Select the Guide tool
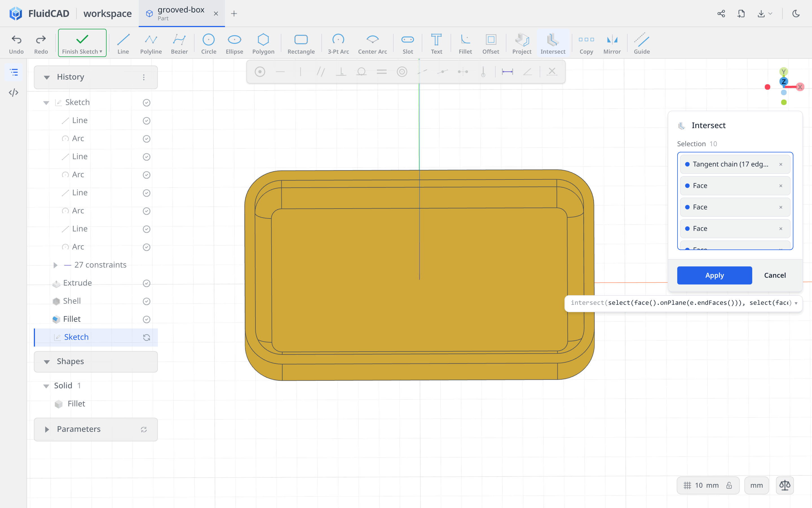812x508 pixels. pos(641,43)
